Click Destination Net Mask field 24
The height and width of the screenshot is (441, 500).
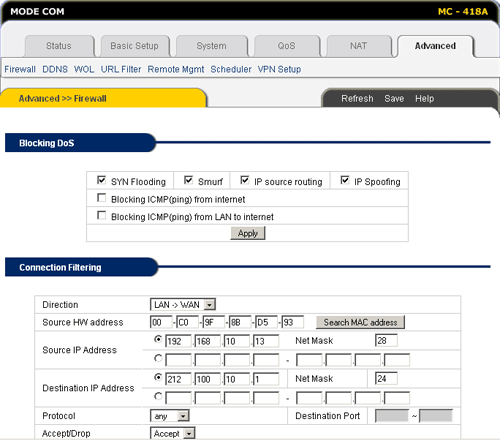coord(386,378)
